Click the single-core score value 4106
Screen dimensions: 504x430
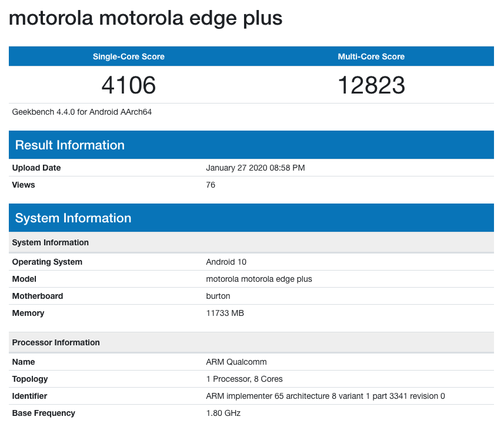(x=129, y=85)
